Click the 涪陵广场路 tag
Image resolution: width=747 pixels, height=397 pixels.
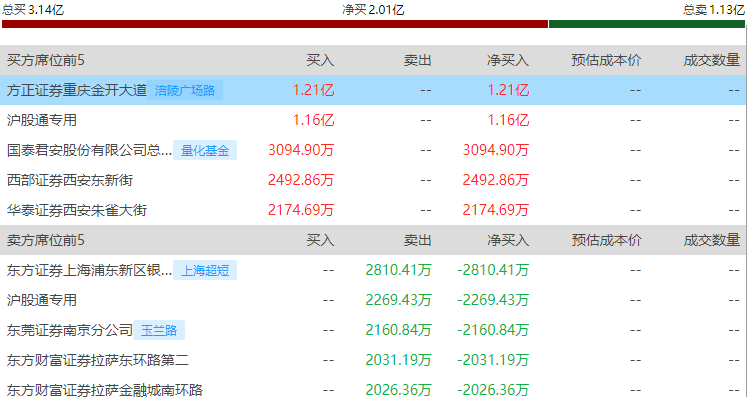185,91
